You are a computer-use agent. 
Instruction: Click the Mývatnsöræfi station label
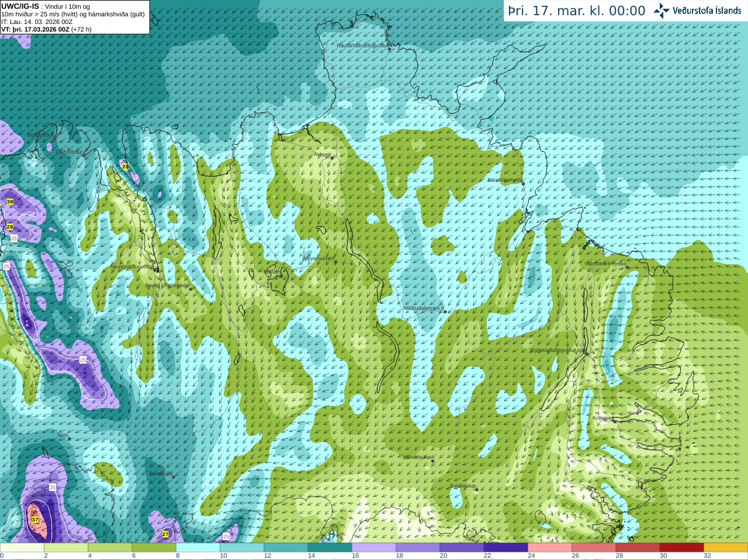tap(318, 258)
